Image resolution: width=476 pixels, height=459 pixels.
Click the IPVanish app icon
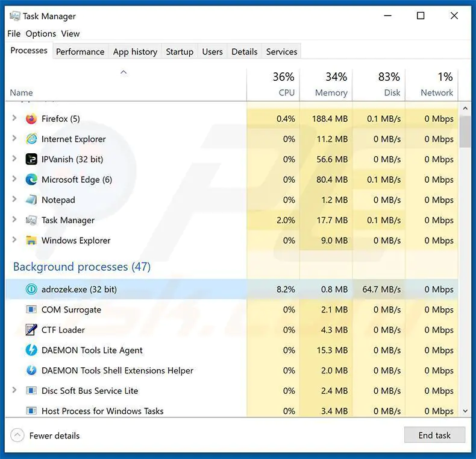(x=31, y=159)
